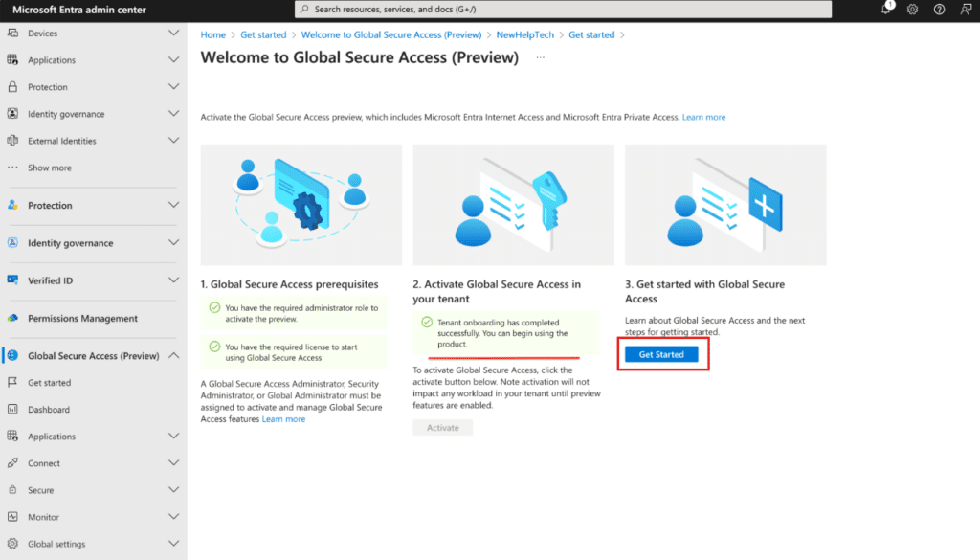Open the page ellipsis more options
Viewport: 980px width, 560px height.
pos(541,57)
